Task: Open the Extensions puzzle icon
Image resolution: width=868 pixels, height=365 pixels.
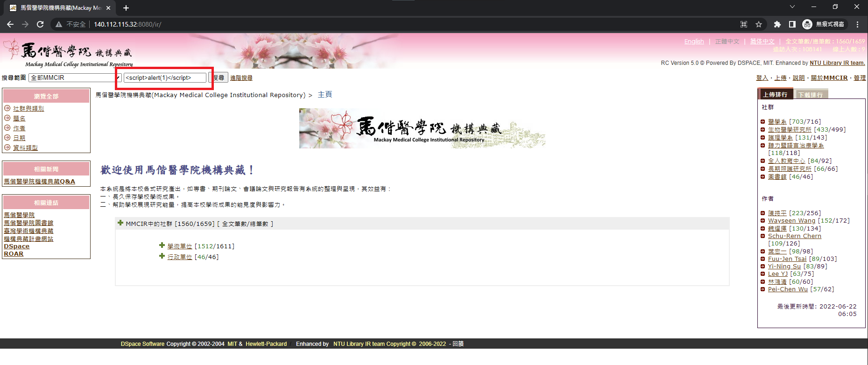Action: coord(777,24)
